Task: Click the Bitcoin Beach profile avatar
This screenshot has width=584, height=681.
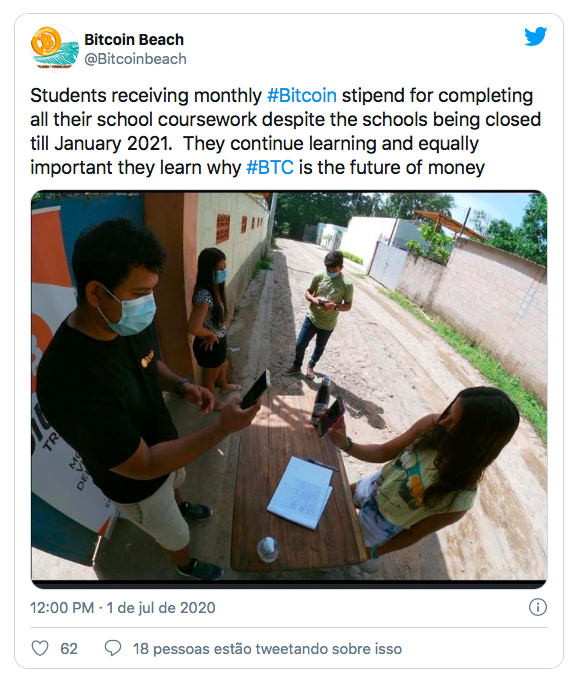Action: coord(54,48)
